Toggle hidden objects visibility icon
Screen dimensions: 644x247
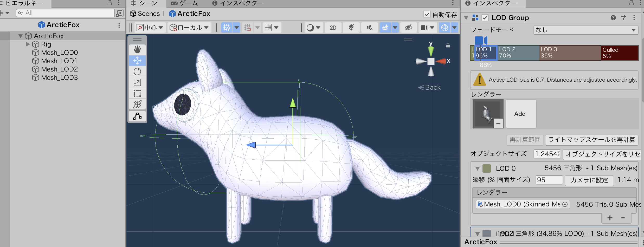pyautogui.click(x=409, y=28)
